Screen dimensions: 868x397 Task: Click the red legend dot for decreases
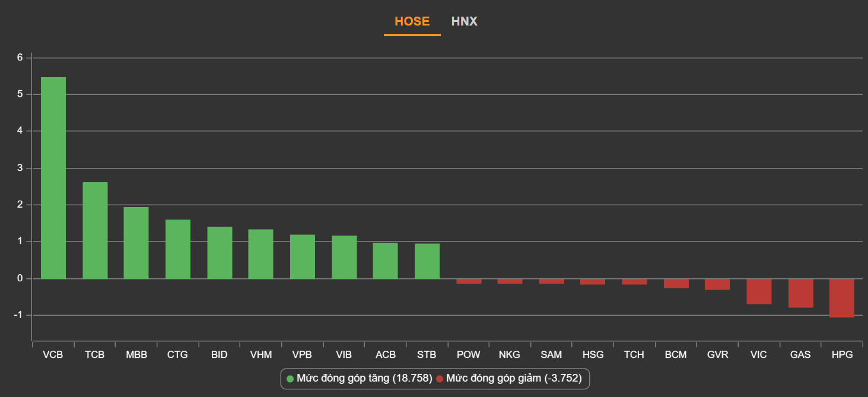[440, 379]
